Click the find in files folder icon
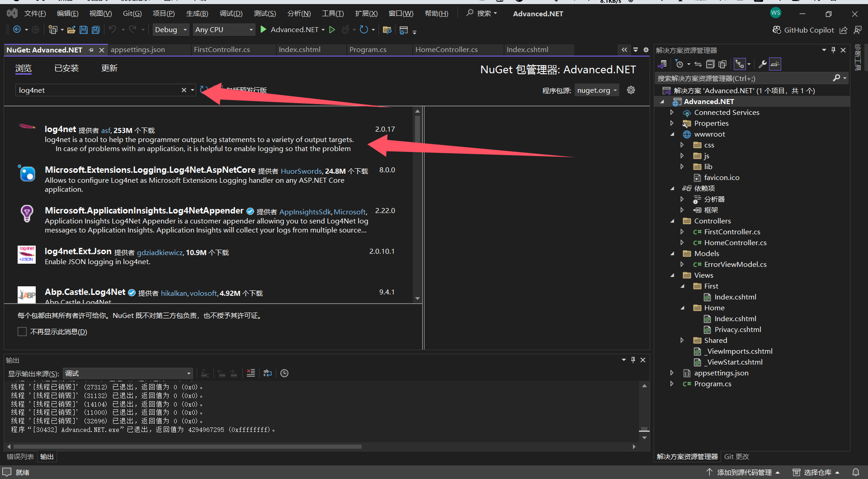The width and height of the screenshot is (868, 479). tap(387, 30)
